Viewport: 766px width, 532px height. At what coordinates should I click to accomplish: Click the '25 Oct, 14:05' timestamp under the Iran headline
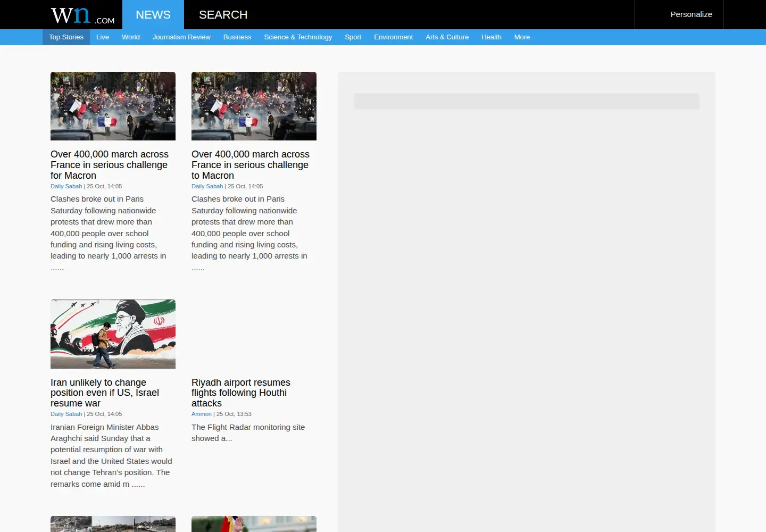(x=104, y=414)
